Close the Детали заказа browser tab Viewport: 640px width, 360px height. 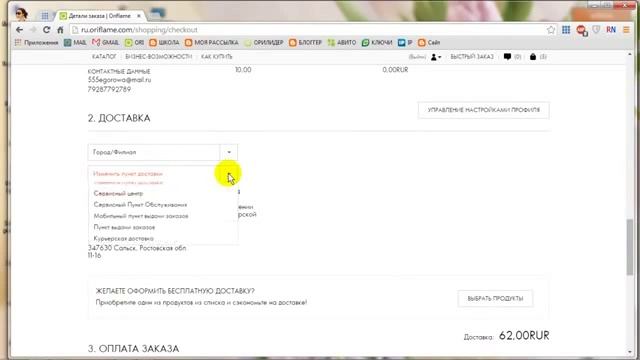click(139, 16)
